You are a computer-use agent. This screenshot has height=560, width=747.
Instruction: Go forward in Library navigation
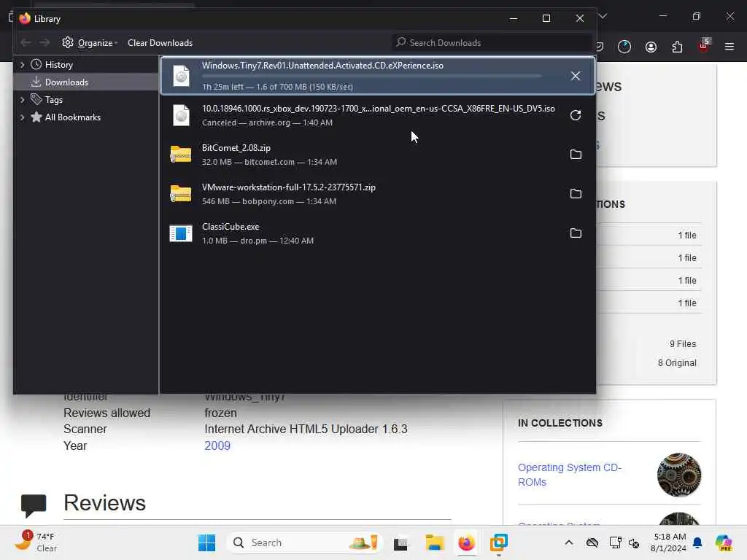[x=44, y=43]
